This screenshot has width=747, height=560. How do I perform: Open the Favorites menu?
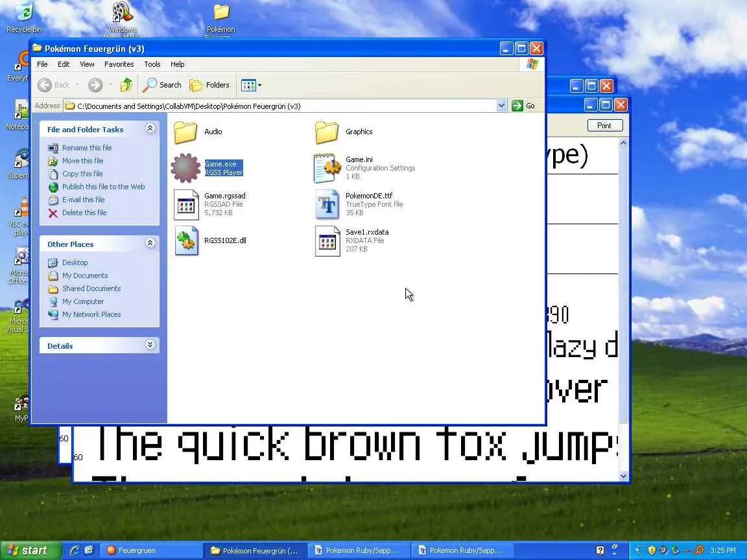click(119, 64)
